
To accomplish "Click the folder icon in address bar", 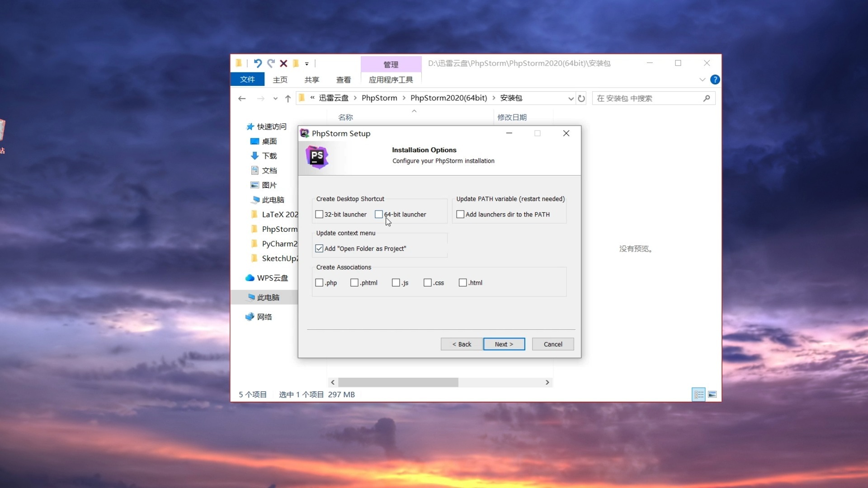I will click(302, 98).
